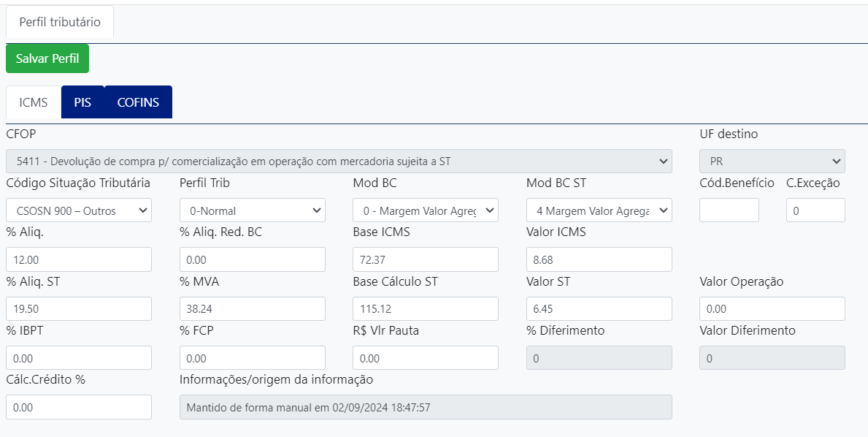Select the Valor Operação field
The width and height of the screenshot is (868, 437).
point(772,309)
